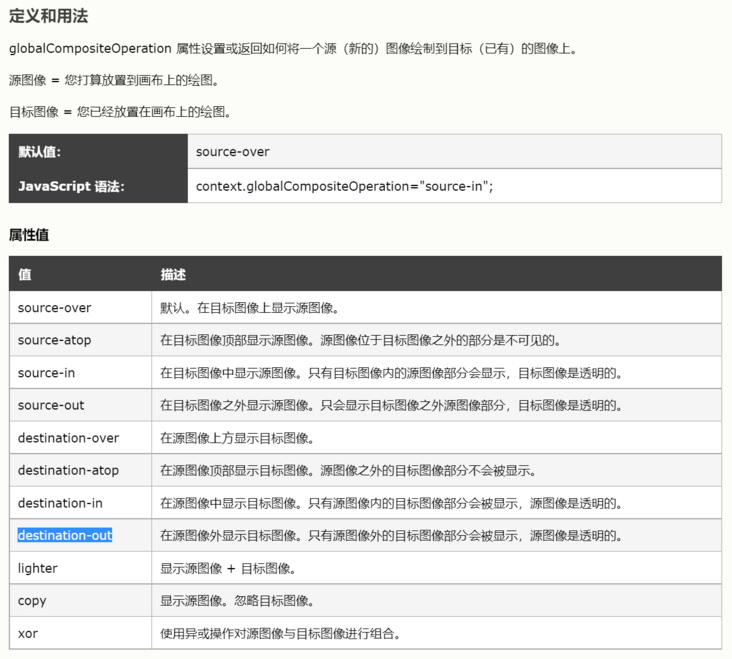Select the source-atop table cell
Screen dimensions: 732x659
pyautogui.click(x=54, y=340)
